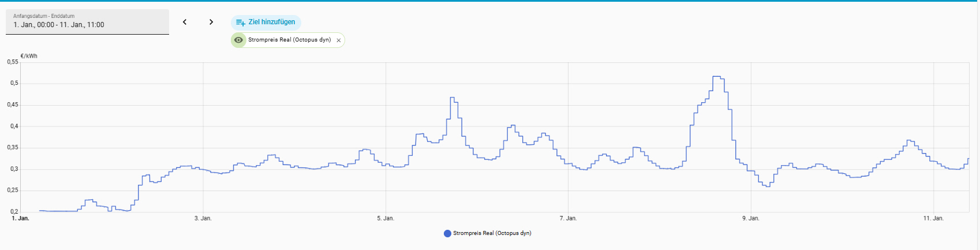Click the 11. Jan. axis label
This screenshot has width=980, height=250.
(x=933, y=218)
